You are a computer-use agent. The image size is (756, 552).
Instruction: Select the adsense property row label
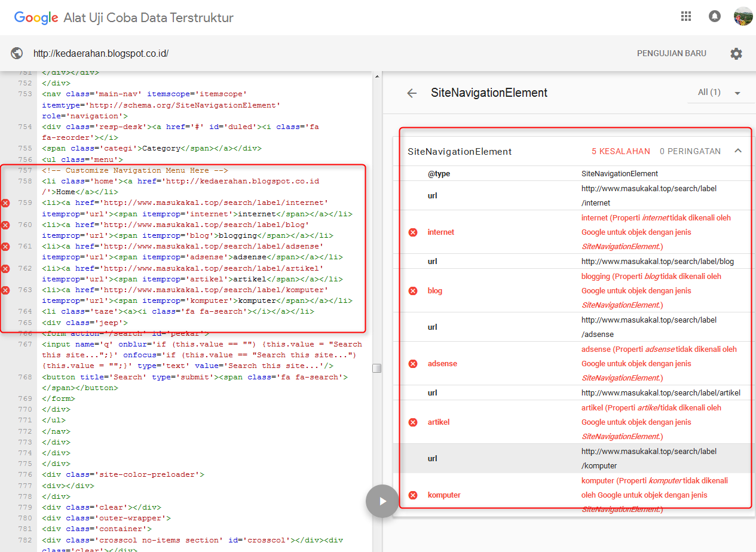coord(442,364)
